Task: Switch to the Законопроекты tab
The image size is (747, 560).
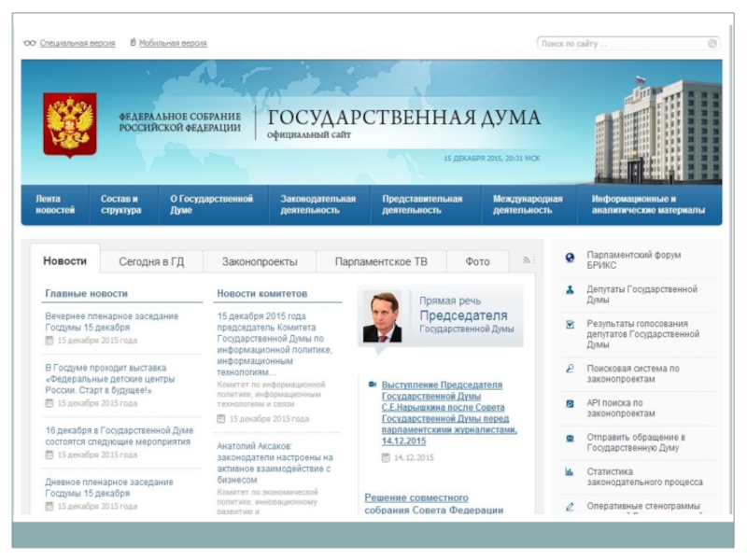Action: point(260,262)
